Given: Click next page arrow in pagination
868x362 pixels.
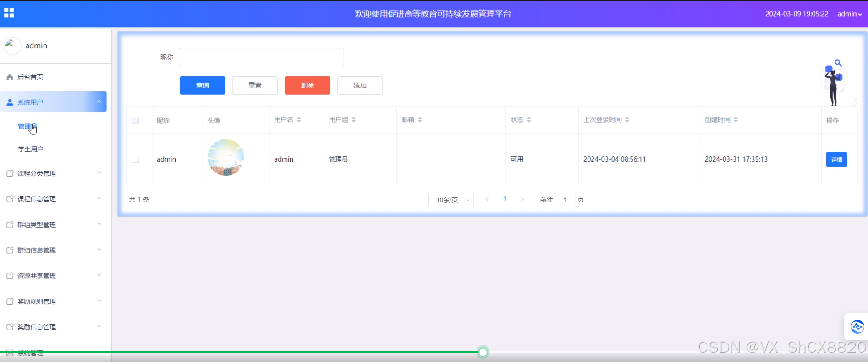Looking at the screenshot, I should (x=522, y=199).
